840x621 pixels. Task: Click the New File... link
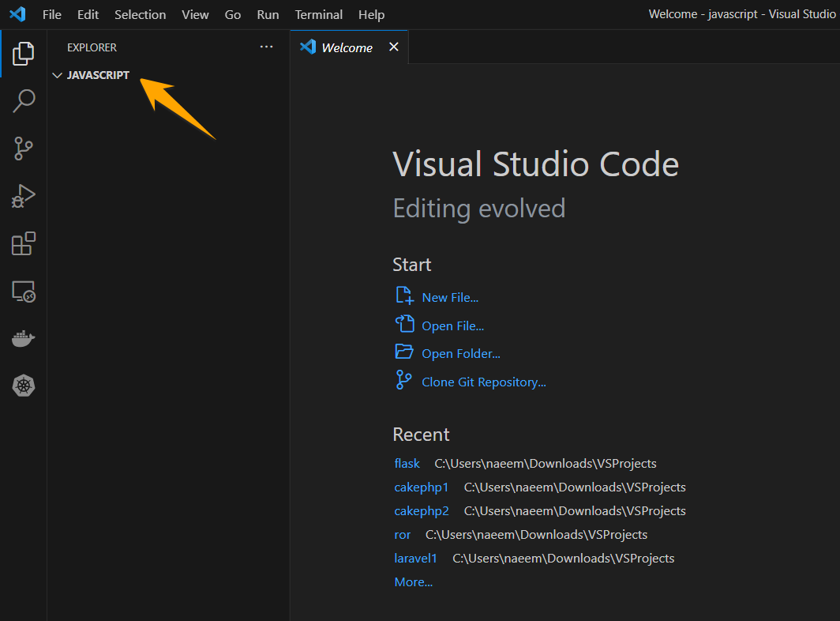(x=450, y=298)
